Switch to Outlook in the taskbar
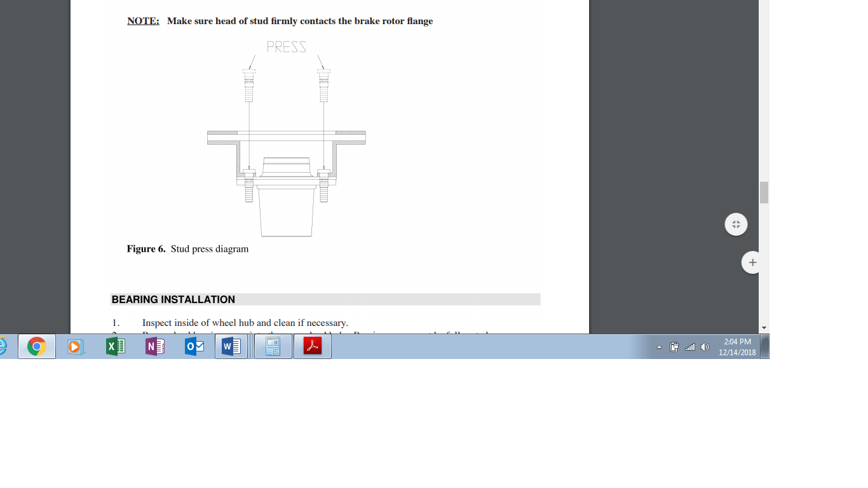This screenshot has width=868, height=488. (194, 347)
